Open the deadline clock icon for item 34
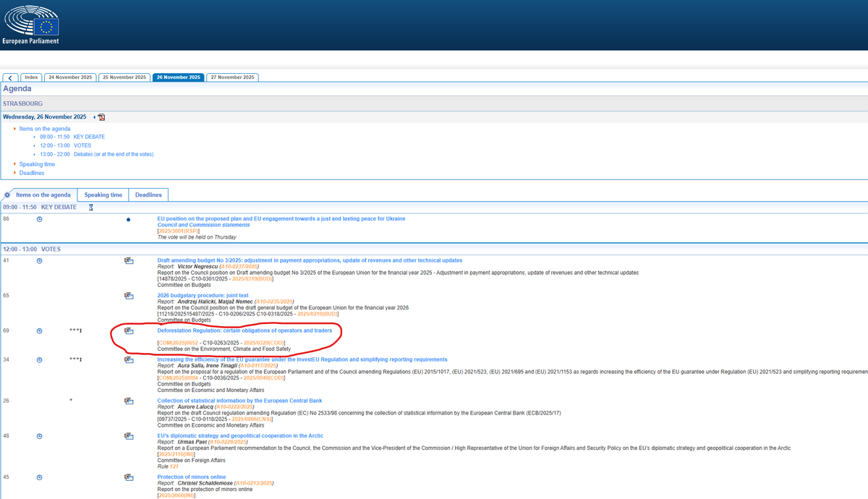The image size is (868, 499). 40,359
